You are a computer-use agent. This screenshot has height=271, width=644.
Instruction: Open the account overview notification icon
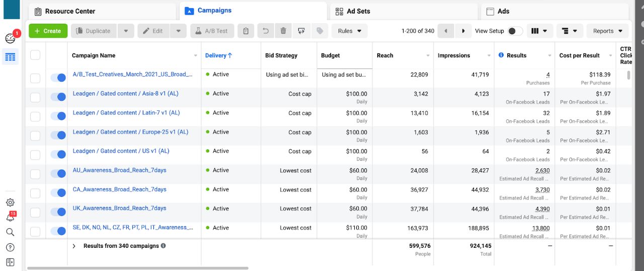[11, 38]
